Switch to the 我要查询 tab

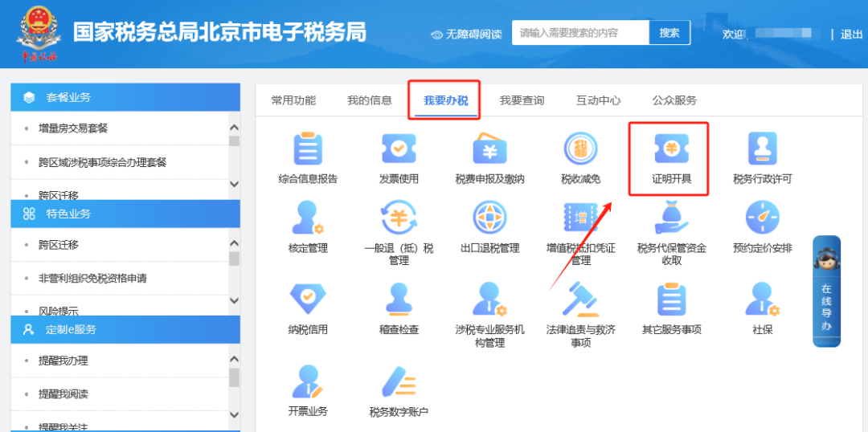pyautogui.click(x=522, y=100)
